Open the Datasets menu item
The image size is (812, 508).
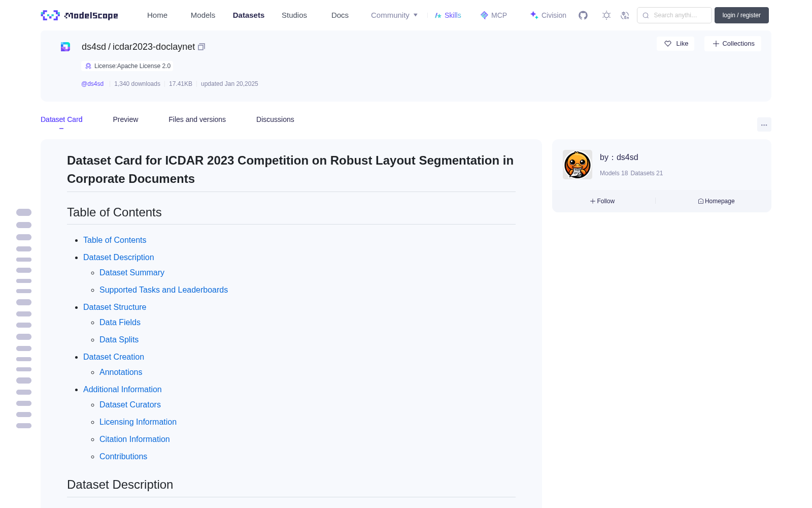click(x=249, y=15)
